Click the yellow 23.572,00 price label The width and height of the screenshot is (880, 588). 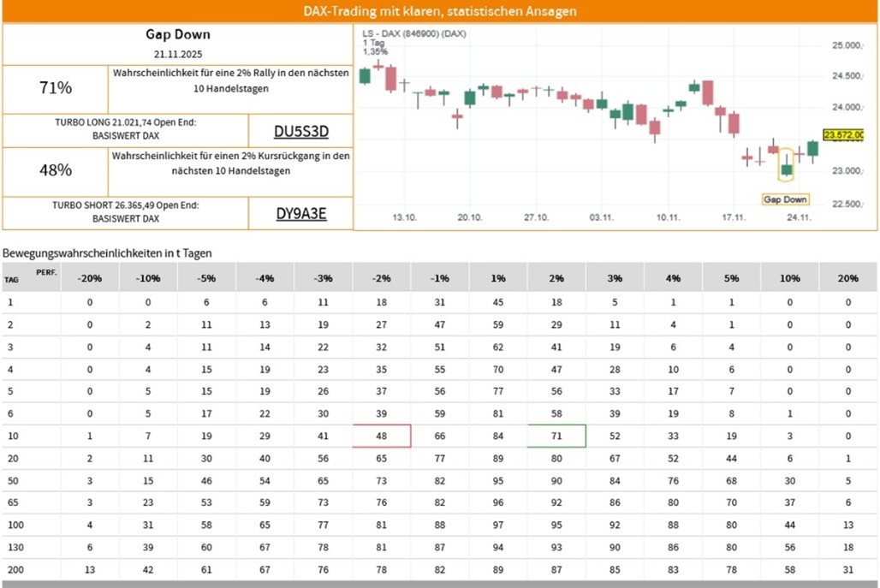tap(843, 135)
